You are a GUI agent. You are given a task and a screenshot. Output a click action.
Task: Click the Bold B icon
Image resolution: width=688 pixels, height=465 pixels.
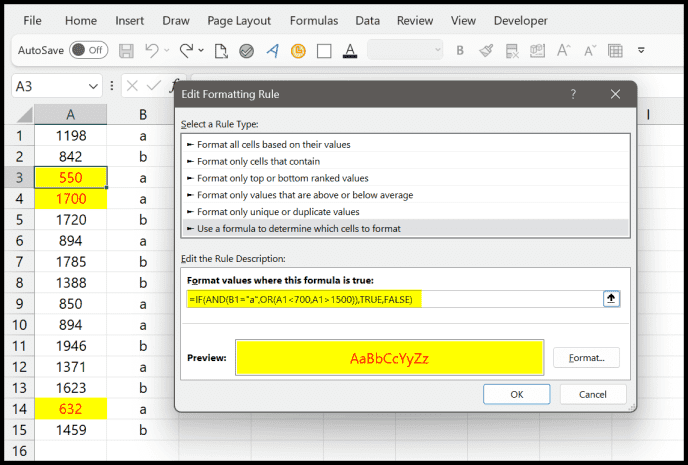(462, 50)
